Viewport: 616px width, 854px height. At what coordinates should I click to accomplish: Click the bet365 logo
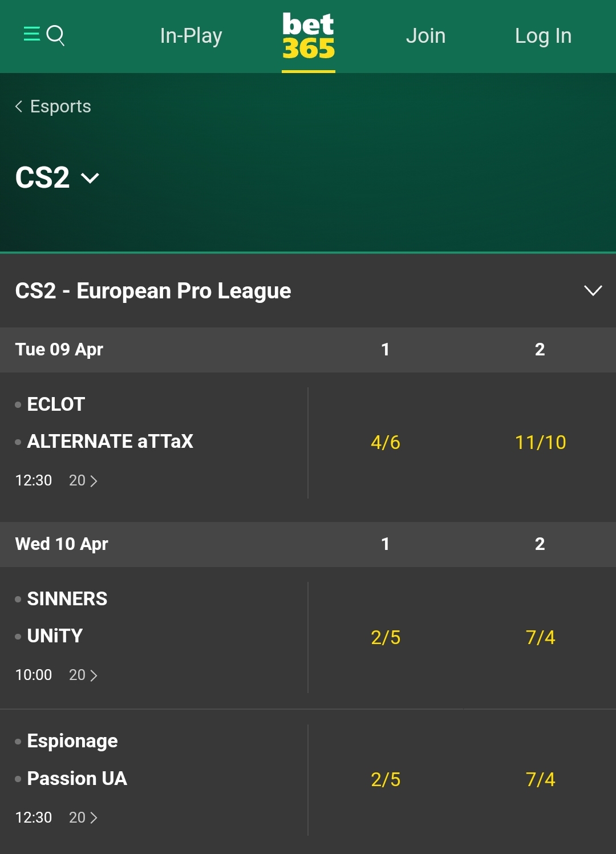pyautogui.click(x=308, y=35)
